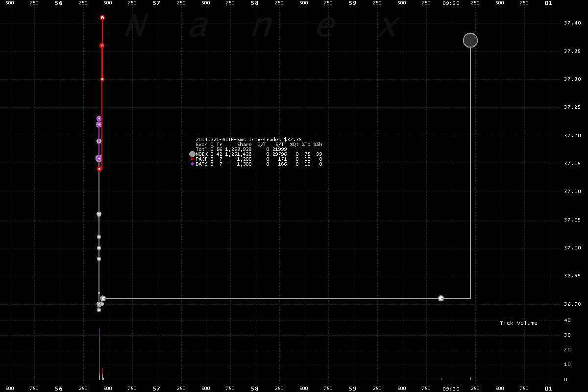Image resolution: width=588 pixels, height=392 pixels.
Task: Select the red PACF point at 37.30
Action: click(x=102, y=79)
